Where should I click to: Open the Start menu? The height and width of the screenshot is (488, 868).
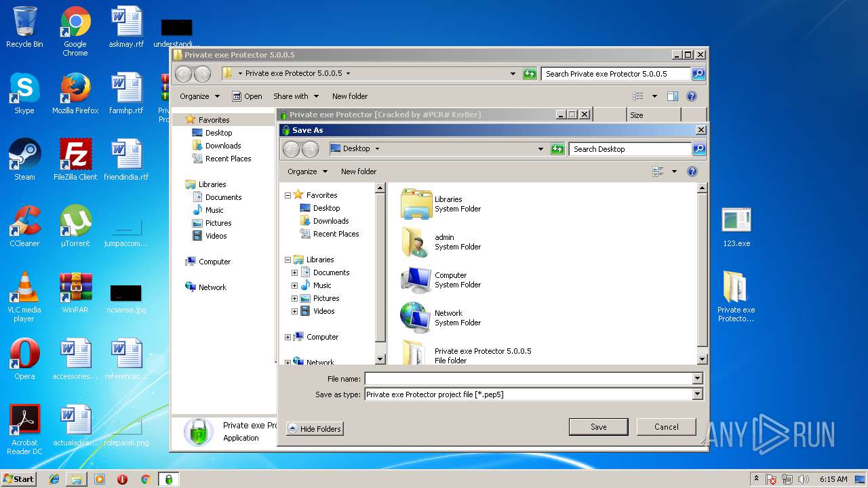click(x=18, y=479)
